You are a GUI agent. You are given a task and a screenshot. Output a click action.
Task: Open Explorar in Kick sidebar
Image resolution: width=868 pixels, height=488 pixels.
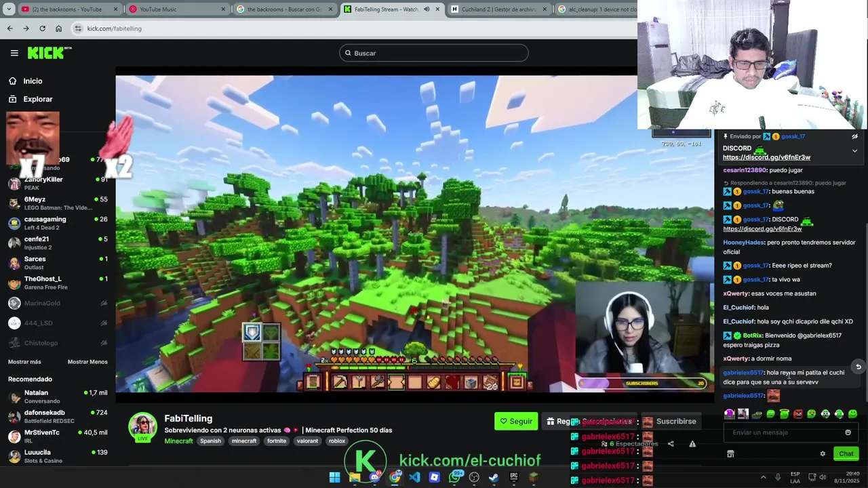click(x=37, y=99)
